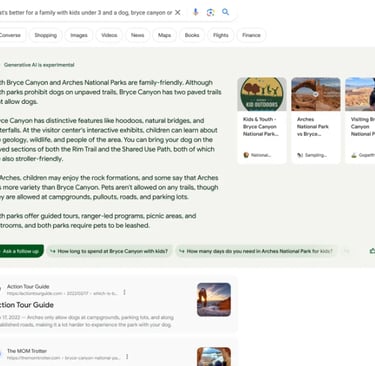Open more options for Action Tour Guide result
The width and height of the screenshot is (375, 366).
click(124, 292)
